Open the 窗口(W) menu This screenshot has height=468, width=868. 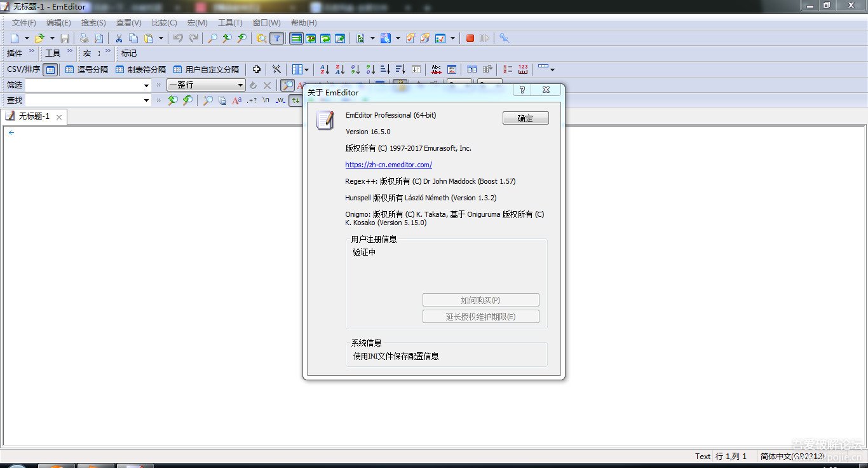pyautogui.click(x=266, y=22)
